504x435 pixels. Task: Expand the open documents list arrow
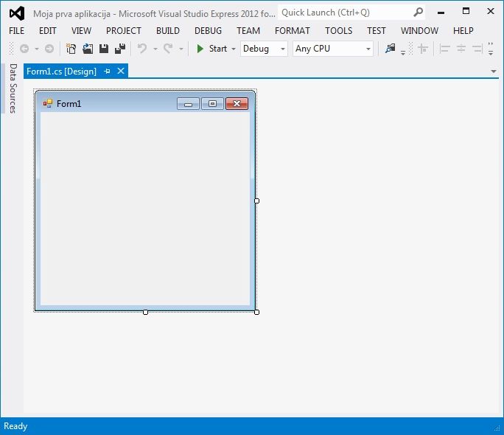pyautogui.click(x=494, y=72)
